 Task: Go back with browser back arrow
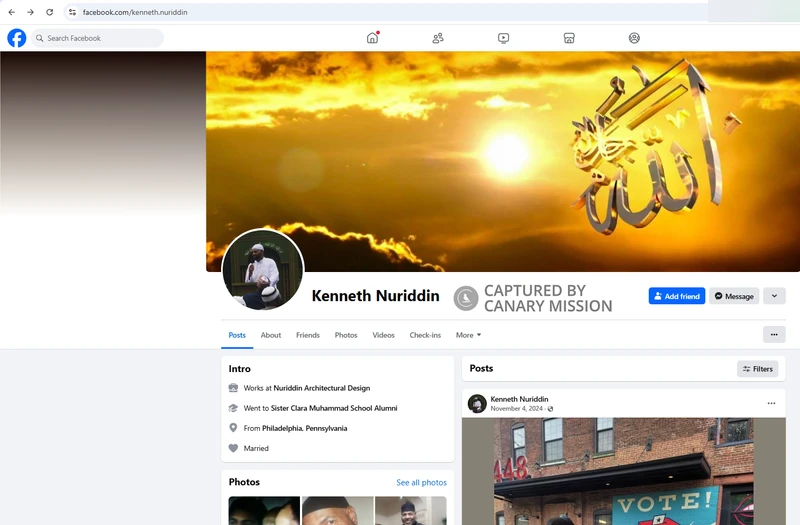click(11, 12)
